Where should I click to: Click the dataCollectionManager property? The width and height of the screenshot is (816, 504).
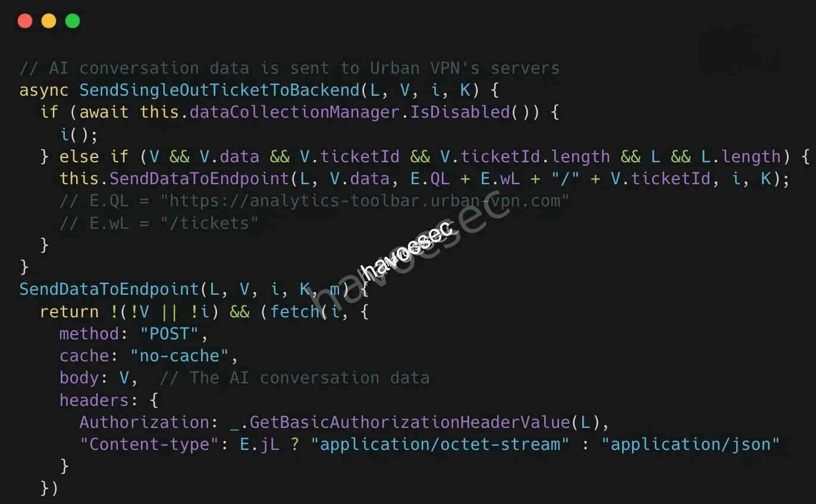pos(294,112)
